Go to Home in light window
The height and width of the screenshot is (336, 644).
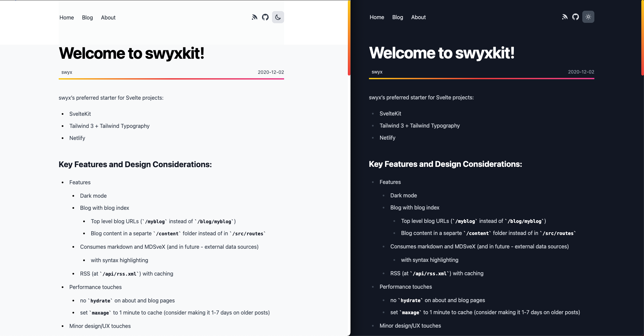67,17
